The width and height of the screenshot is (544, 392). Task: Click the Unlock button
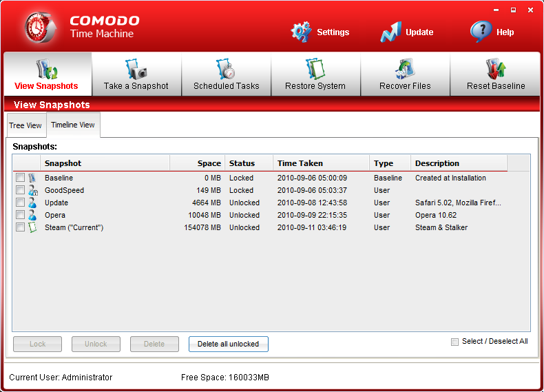point(96,344)
